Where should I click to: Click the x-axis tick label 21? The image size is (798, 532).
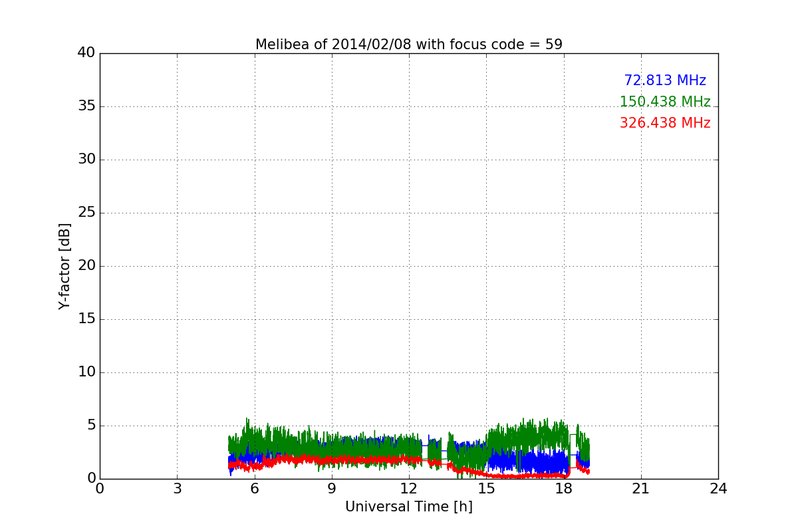[641, 488]
